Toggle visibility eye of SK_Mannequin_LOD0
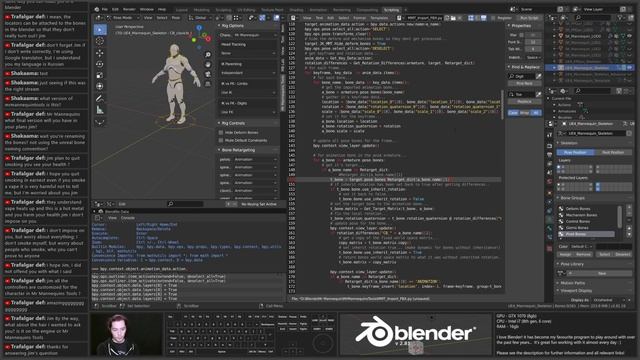 [629, 36]
